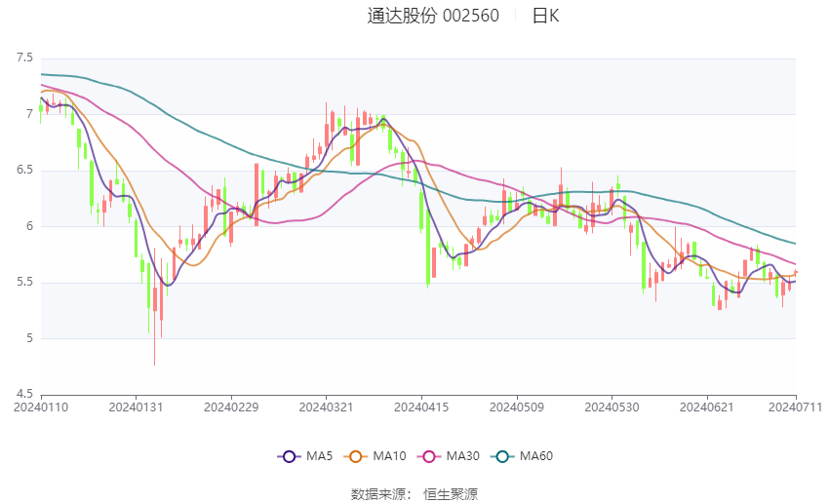Toggle the MA5 legend circle marker
This screenshot has width=829, height=504.
click(x=289, y=456)
